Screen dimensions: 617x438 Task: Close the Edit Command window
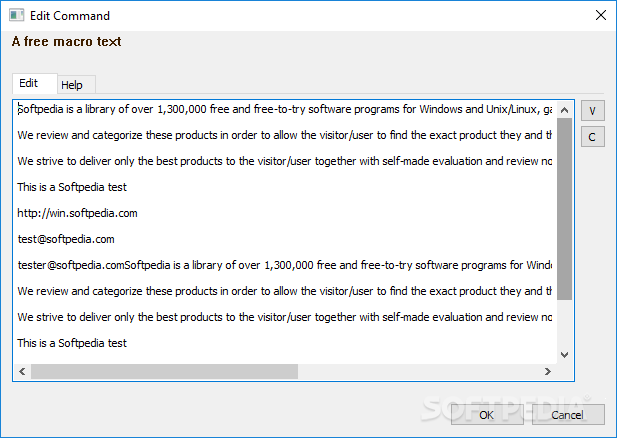click(x=600, y=15)
